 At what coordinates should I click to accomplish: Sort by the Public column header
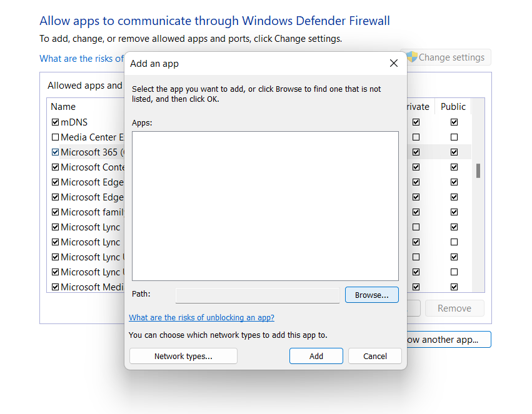(453, 107)
